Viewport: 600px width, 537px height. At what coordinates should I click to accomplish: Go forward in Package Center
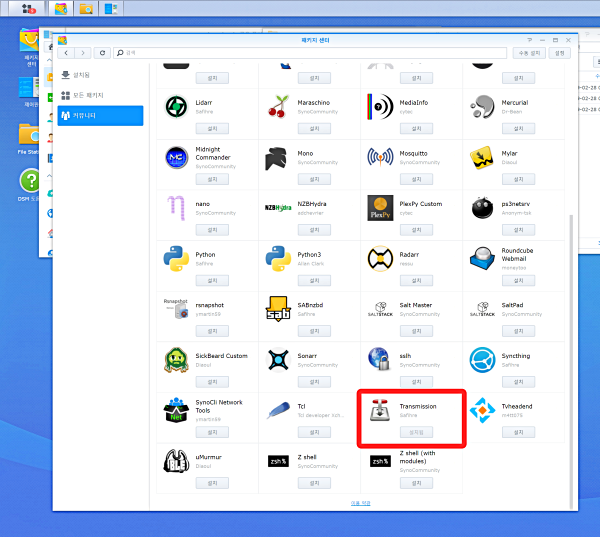point(83,53)
